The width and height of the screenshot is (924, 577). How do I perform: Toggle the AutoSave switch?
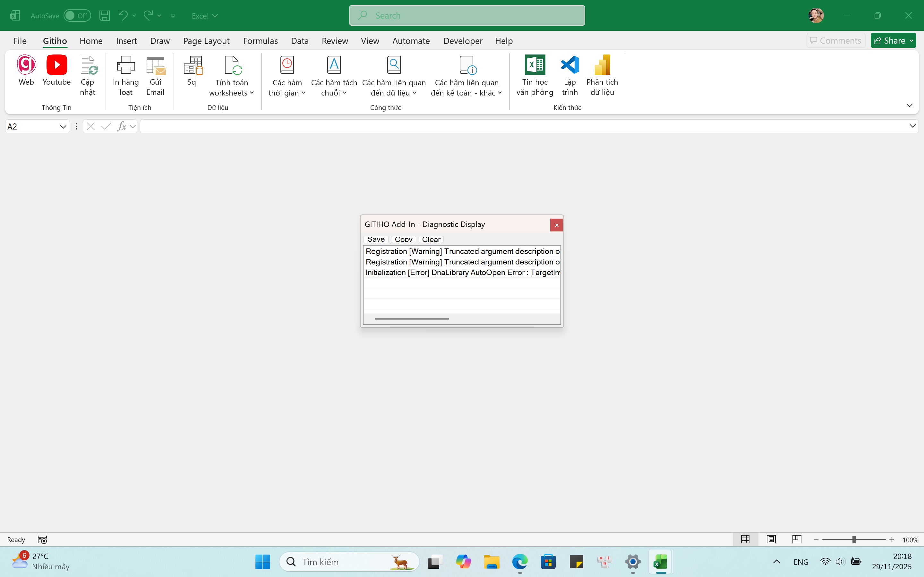pyautogui.click(x=77, y=16)
